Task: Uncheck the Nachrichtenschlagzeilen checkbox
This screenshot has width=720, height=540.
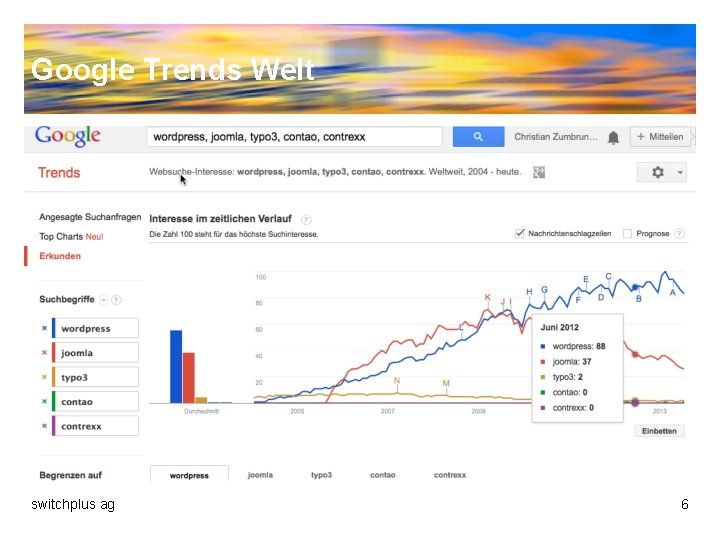Action: click(520, 233)
